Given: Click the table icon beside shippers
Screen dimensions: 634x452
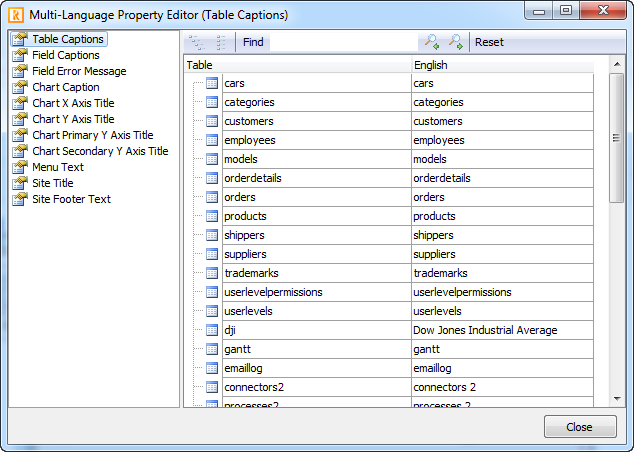Looking at the screenshot, I should pos(212,235).
